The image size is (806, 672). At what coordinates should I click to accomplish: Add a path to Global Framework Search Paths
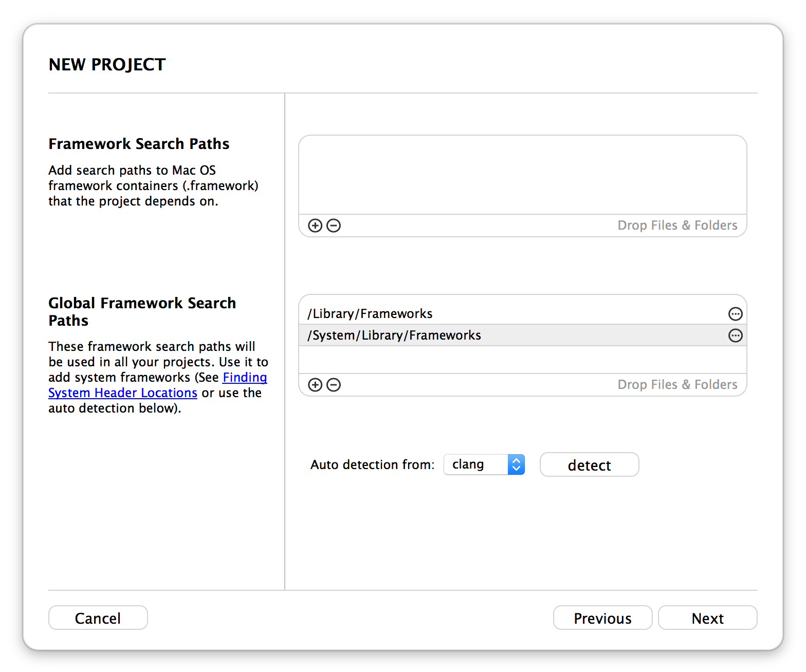click(315, 385)
